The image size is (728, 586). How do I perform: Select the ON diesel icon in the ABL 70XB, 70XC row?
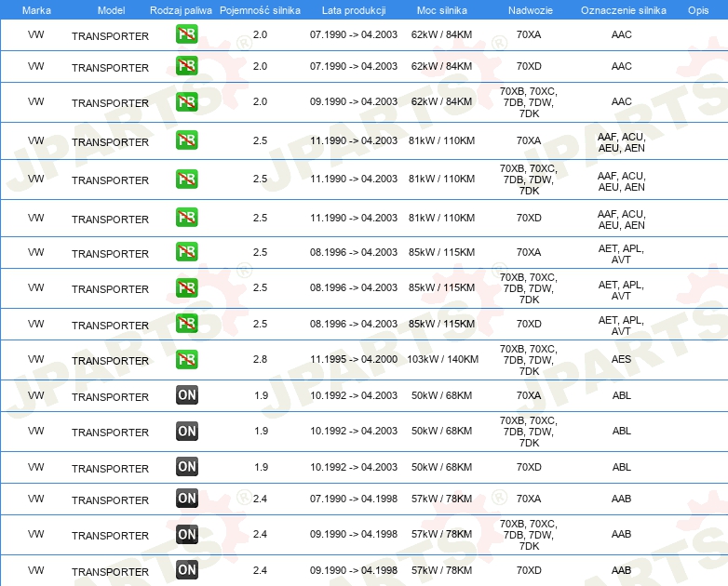point(186,431)
